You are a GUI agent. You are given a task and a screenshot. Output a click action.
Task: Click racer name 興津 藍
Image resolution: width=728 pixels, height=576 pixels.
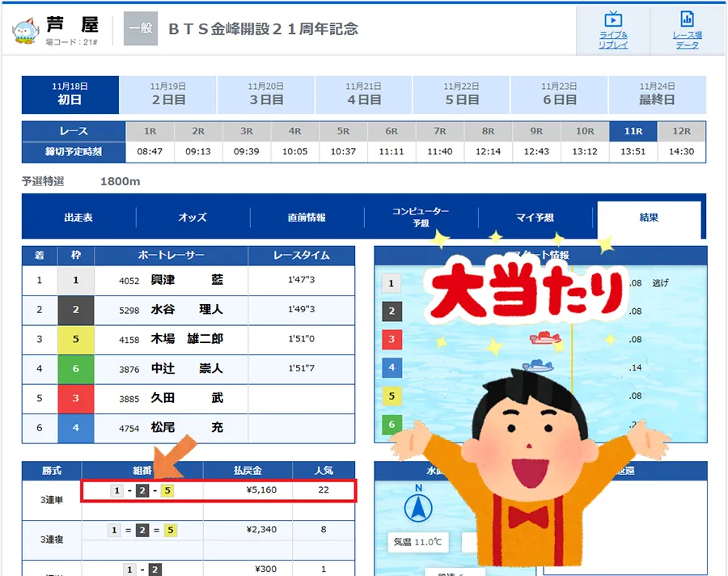(187, 281)
